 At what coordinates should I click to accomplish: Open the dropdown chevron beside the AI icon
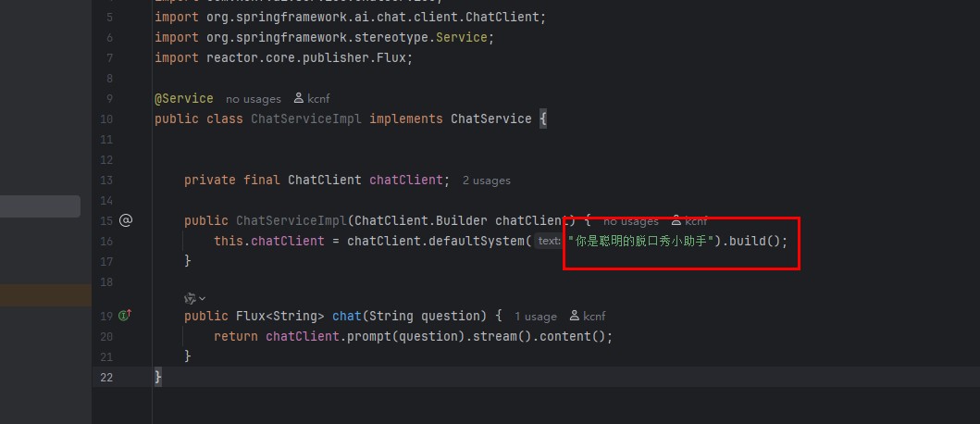click(x=203, y=298)
